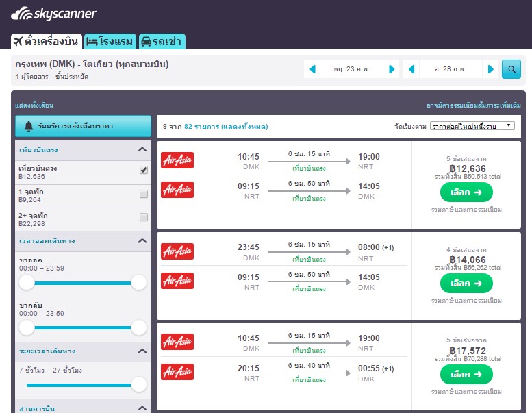Check the '1 จุดพัก' one-stop checkbox
This screenshot has height=413, width=532.
[x=144, y=194]
